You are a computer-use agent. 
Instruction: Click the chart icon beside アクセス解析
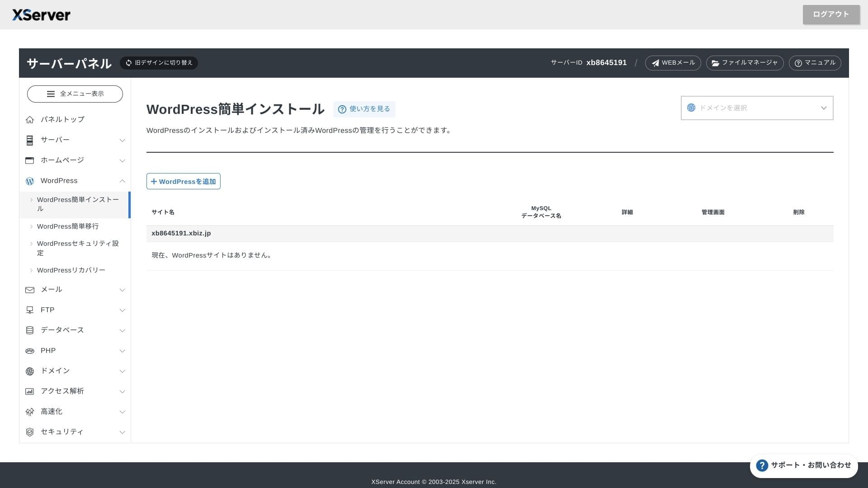[30, 391]
